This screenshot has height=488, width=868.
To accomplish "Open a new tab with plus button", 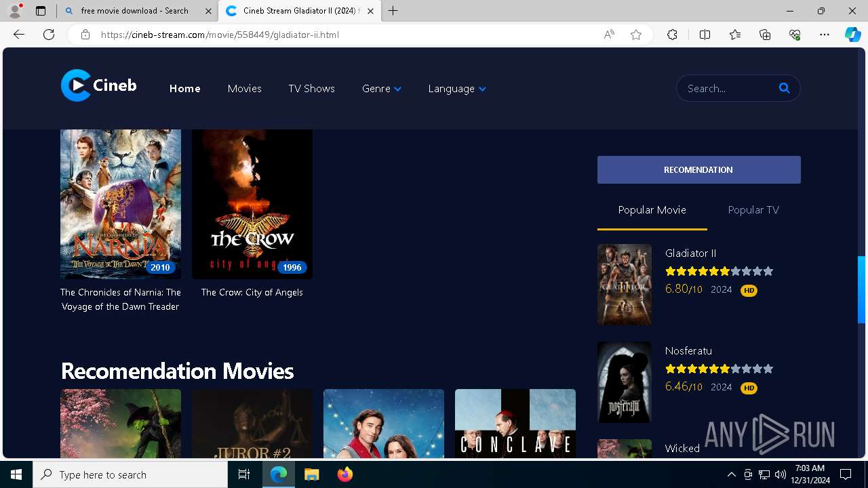I will click(x=393, y=11).
